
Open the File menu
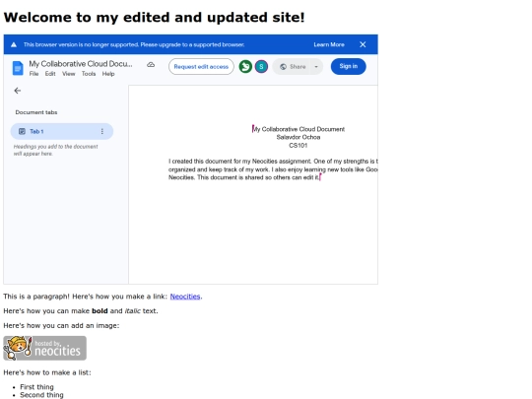pos(33,74)
